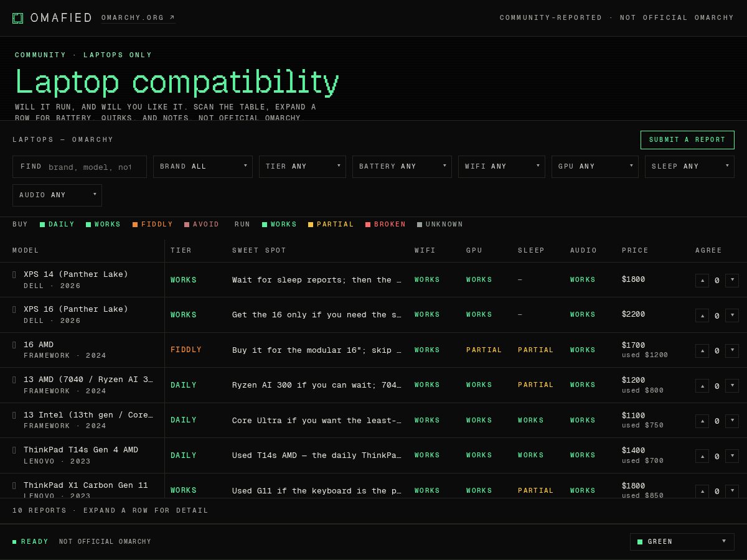747x560 pixels.
Task: Expand the XPS 14 (Panther Lake) row
Action: point(14,274)
